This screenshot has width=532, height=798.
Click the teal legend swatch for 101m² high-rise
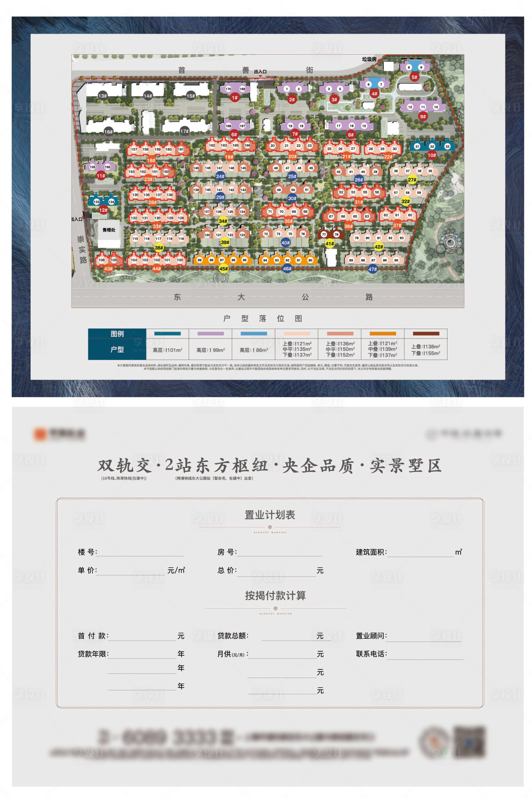coord(167,333)
